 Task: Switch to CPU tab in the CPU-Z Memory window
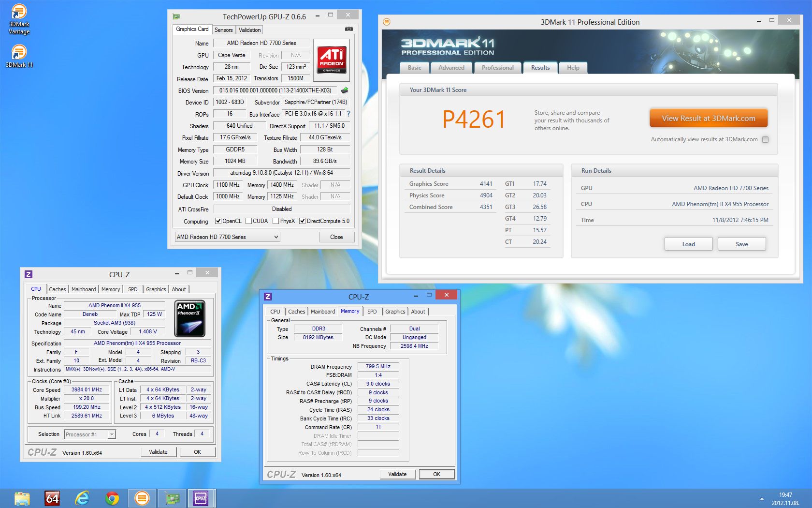click(275, 312)
